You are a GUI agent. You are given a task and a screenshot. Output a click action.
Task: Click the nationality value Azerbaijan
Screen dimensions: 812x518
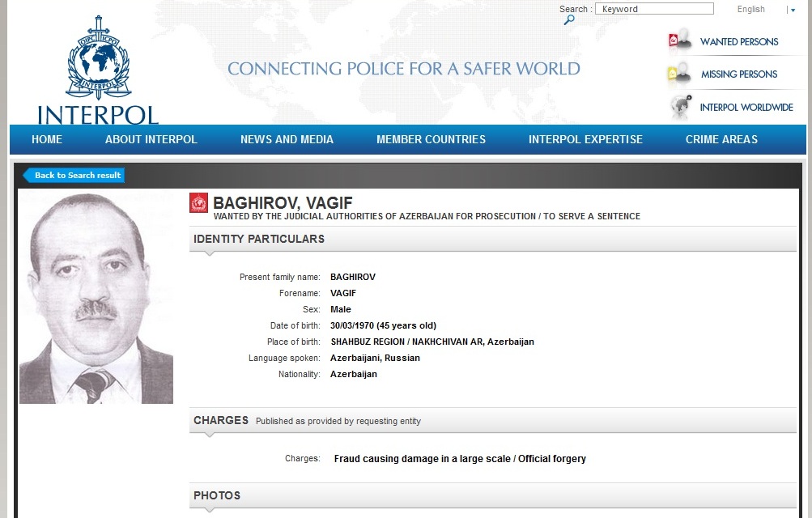[x=354, y=374]
